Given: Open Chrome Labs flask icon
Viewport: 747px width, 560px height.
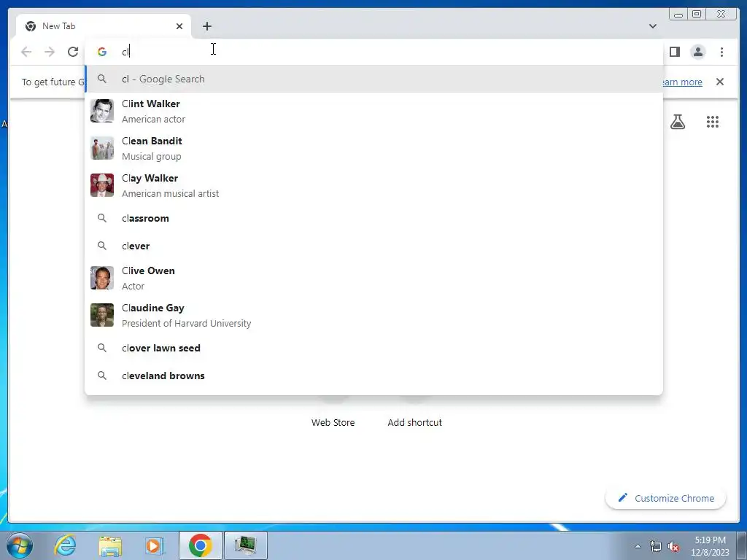Looking at the screenshot, I should coord(678,122).
